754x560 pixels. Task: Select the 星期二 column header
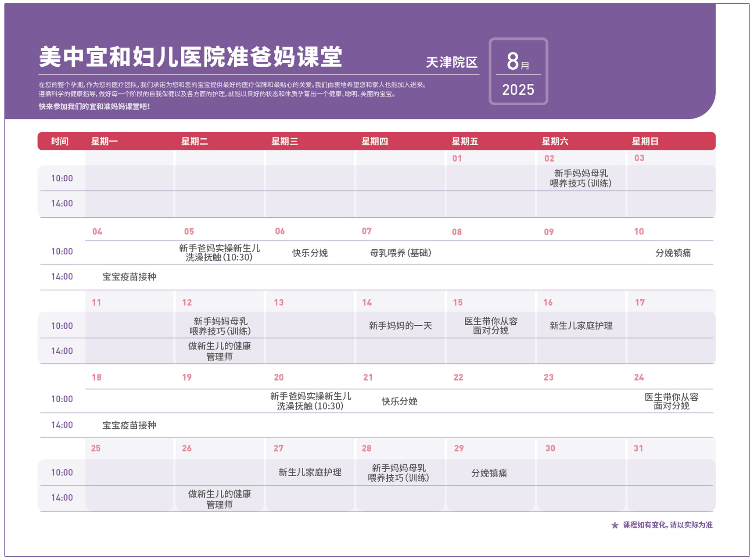tap(194, 141)
